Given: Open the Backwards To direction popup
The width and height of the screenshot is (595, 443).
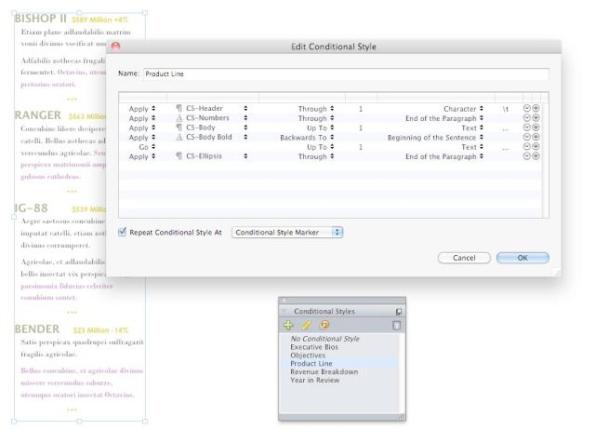Looking at the screenshot, I should click(307, 137).
